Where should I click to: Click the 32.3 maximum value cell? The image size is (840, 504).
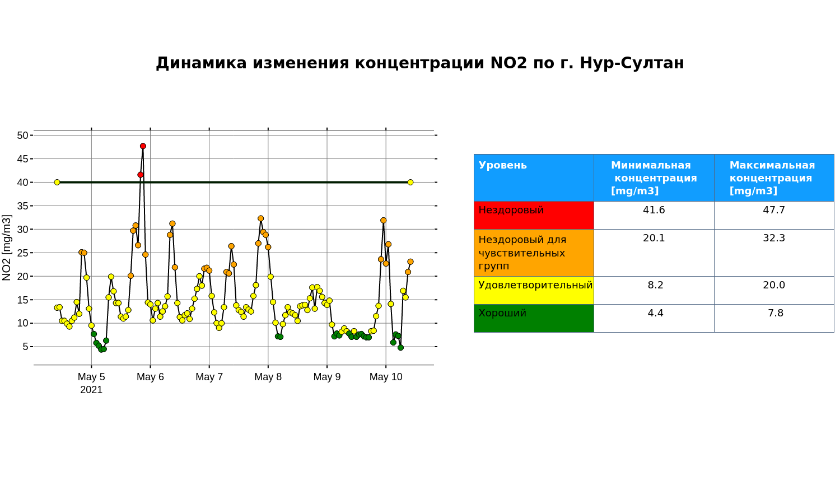[774, 253]
